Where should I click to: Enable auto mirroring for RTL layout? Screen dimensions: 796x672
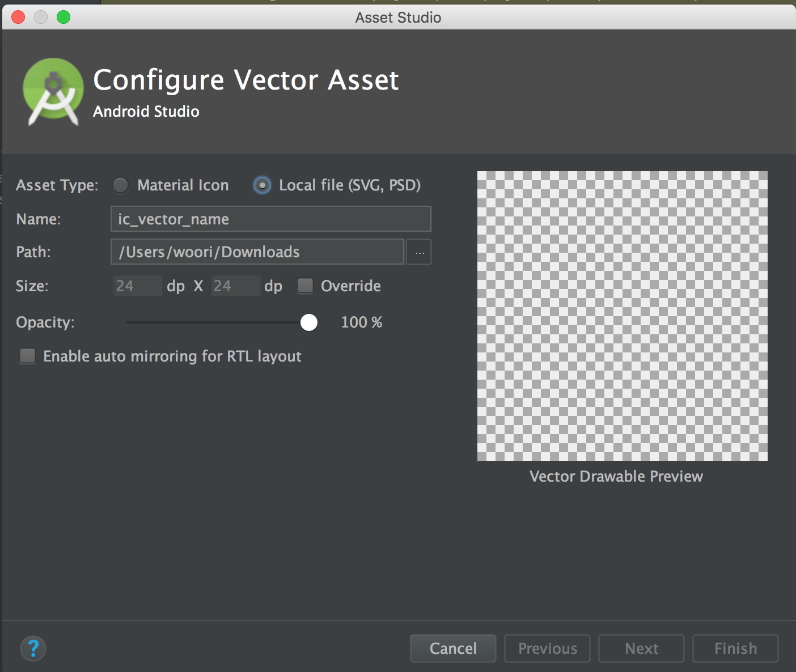click(27, 356)
